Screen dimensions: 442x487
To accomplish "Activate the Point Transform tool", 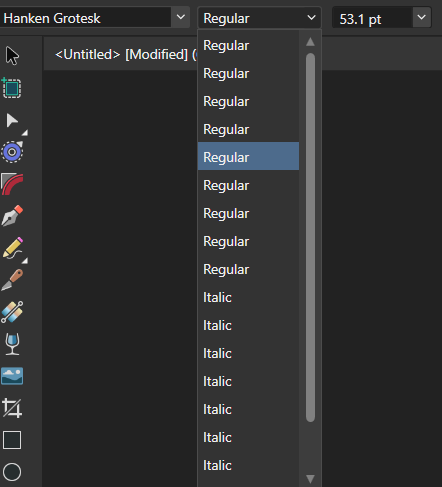I will pyautogui.click(x=12, y=152).
